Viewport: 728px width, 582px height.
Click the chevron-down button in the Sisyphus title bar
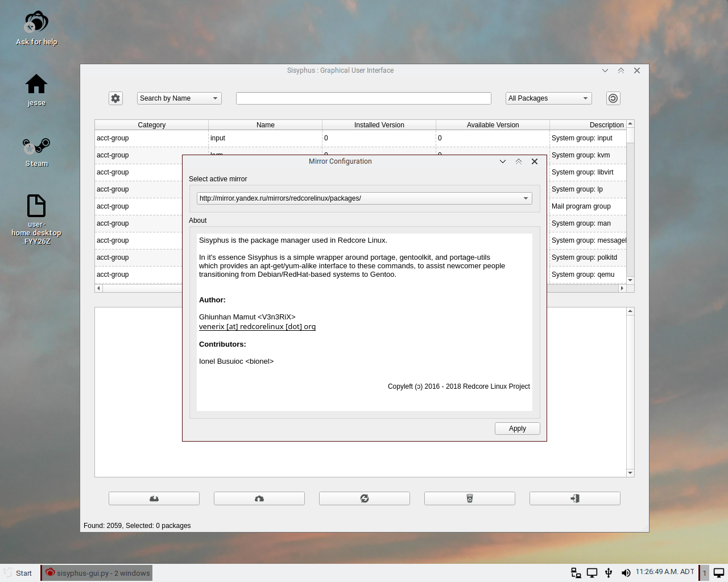pyautogui.click(x=605, y=70)
